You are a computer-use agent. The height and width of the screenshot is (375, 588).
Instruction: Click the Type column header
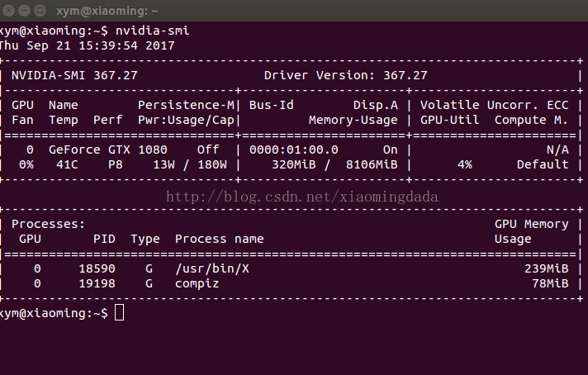pos(145,240)
